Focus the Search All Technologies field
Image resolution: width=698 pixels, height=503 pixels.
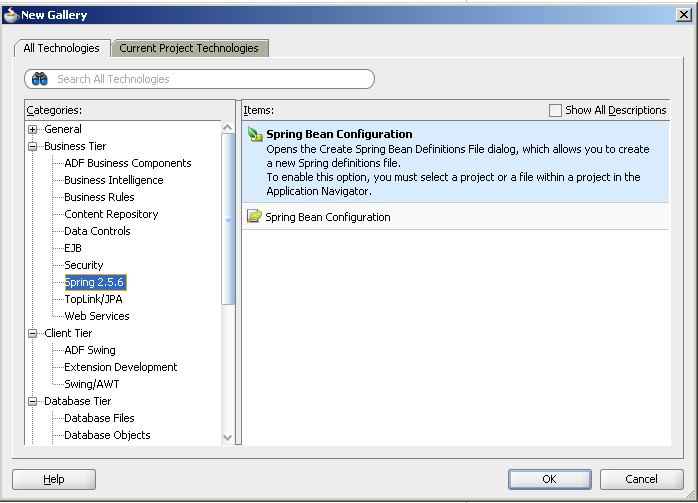click(x=210, y=79)
